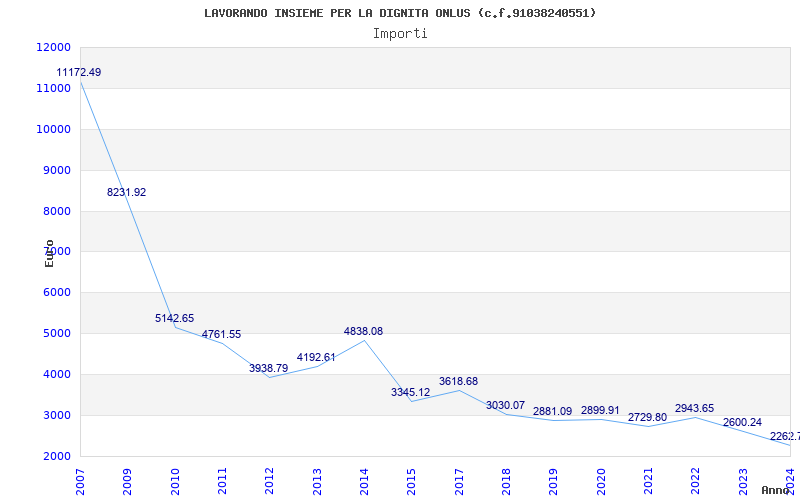Image resolution: width=800 pixels, height=500 pixels.
Task: Select the 2943.65 data label
Action: [x=694, y=409]
